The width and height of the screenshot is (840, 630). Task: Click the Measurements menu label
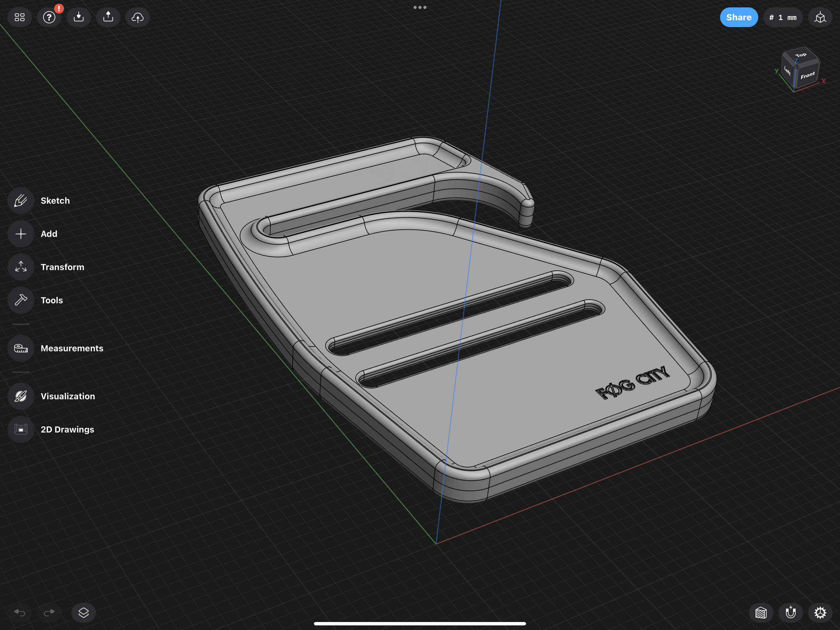pos(72,348)
